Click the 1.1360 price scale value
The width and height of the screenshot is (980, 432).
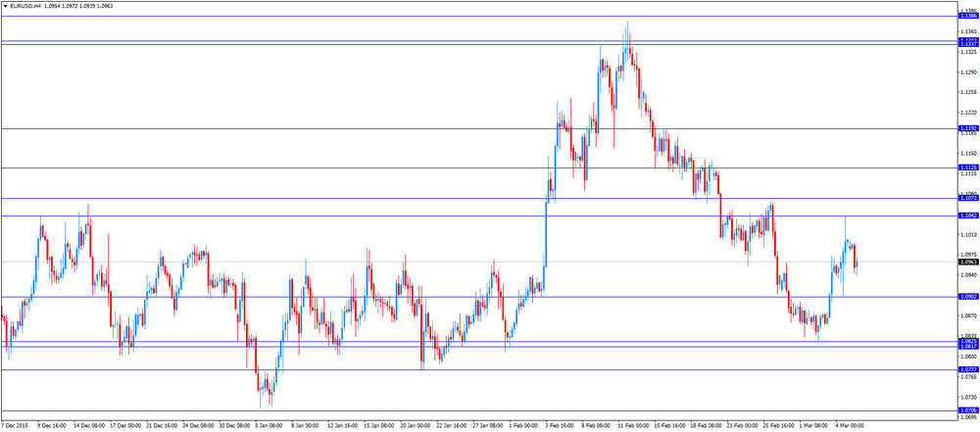[x=968, y=31]
